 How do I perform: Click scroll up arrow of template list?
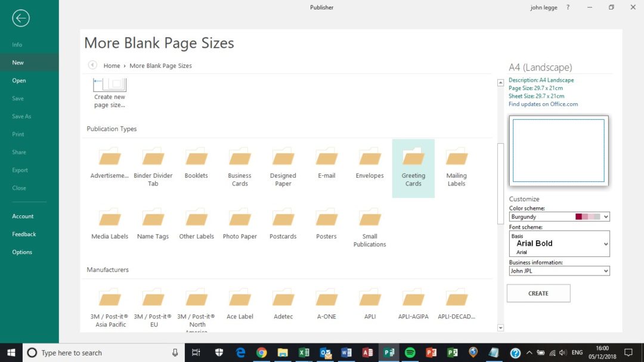(500, 82)
